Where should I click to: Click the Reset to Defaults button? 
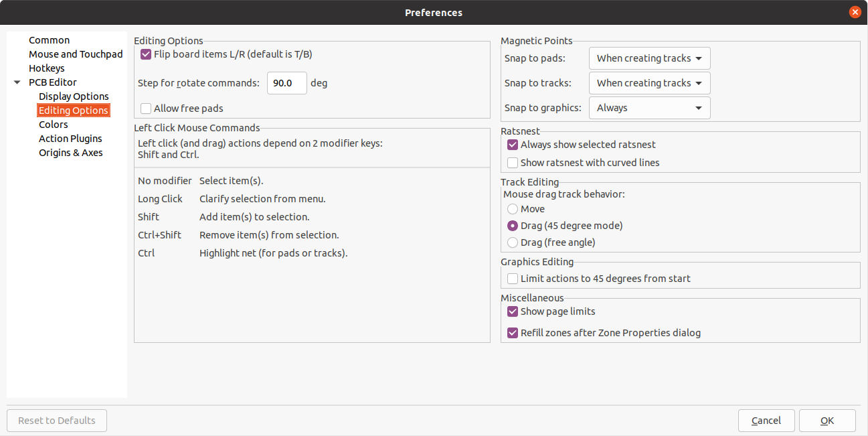pos(56,420)
